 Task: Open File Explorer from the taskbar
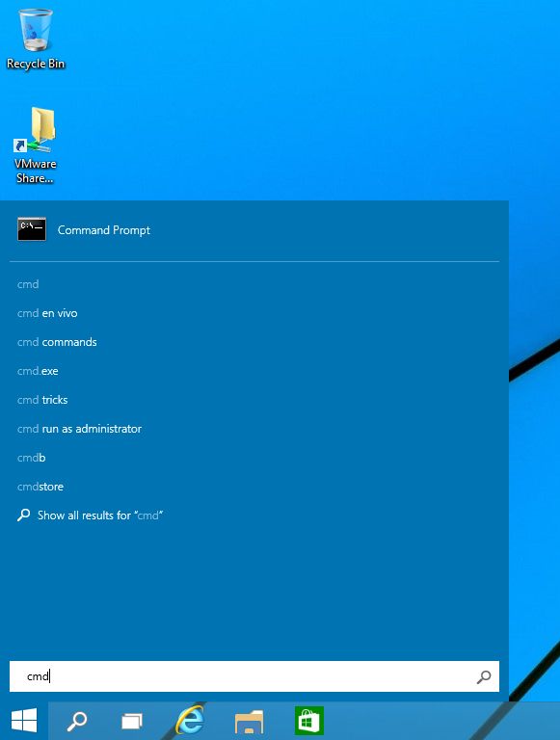[249, 722]
